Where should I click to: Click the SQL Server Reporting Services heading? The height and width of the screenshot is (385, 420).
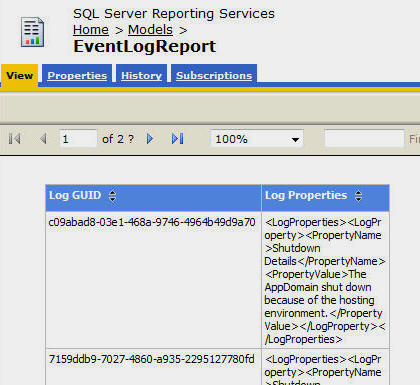(x=174, y=14)
